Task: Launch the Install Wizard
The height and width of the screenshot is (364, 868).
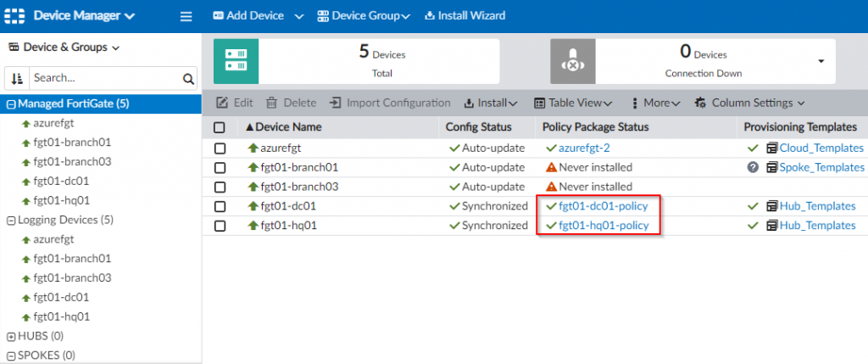Action: (x=465, y=15)
